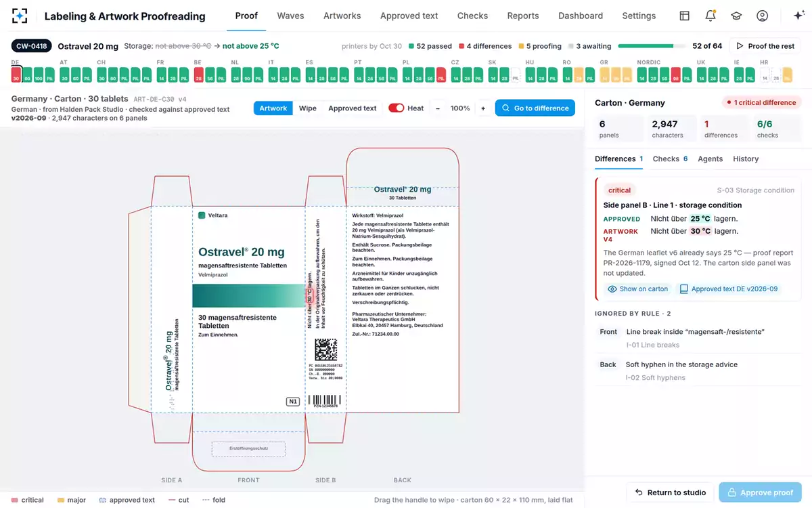Open the sparkle AI assistant icon
Screen dimensions: 812x508
coord(798,16)
